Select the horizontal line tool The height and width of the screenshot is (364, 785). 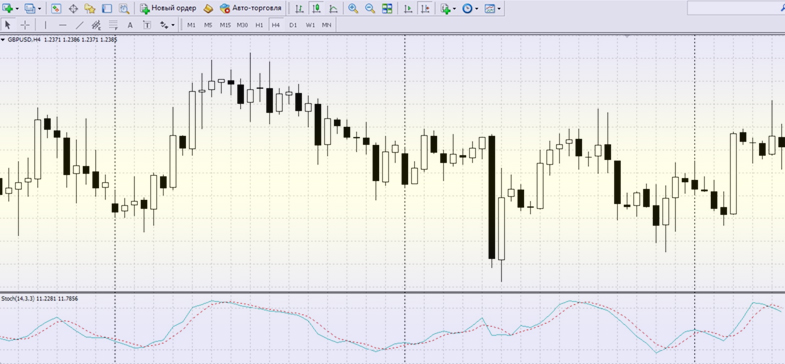click(63, 25)
